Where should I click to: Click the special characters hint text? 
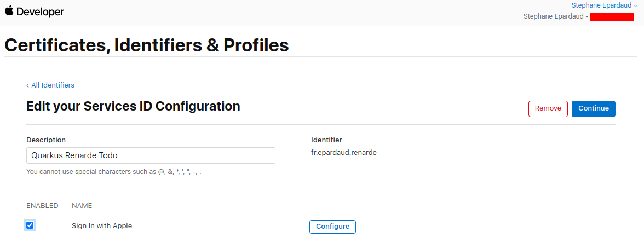[113, 172]
